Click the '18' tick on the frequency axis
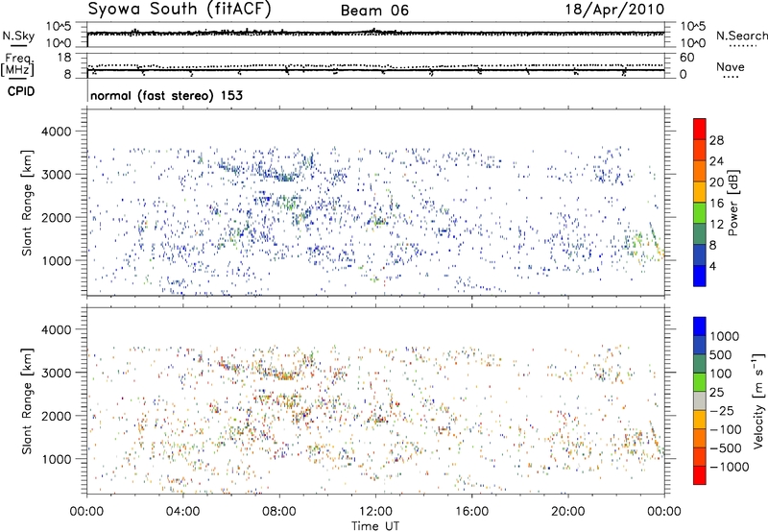Viewport: 768px width, 532px height. point(64,58)
